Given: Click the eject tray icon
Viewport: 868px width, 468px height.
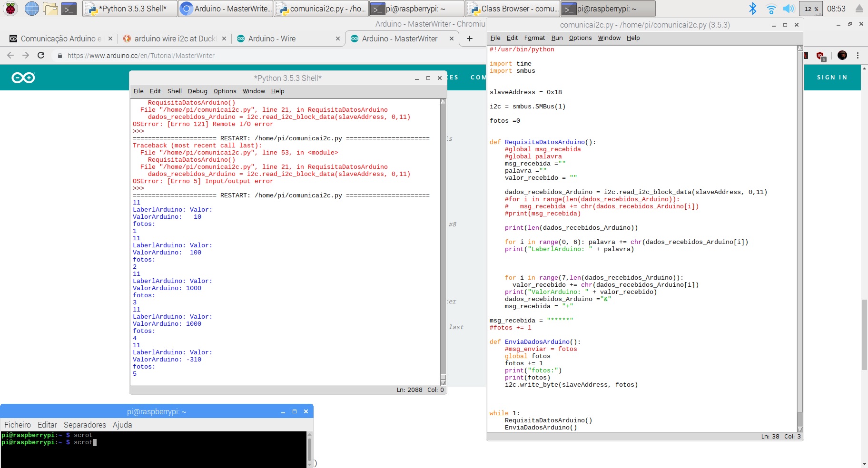Looking at the screenshot, I should tap(859, 9).
